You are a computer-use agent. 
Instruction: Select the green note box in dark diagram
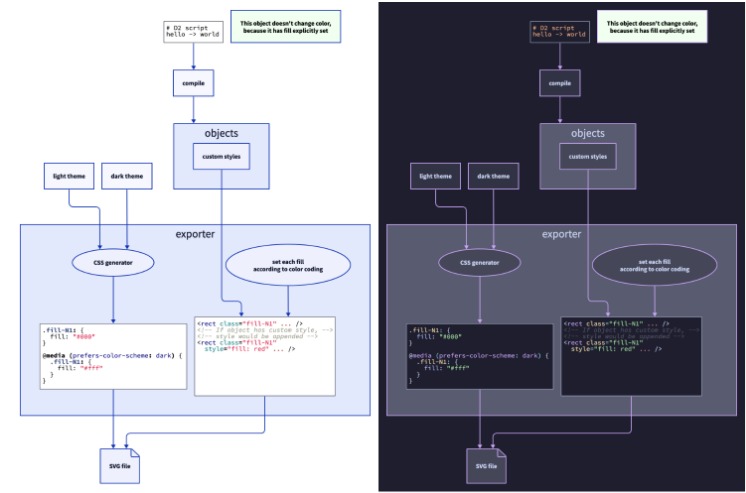point(652,27)
